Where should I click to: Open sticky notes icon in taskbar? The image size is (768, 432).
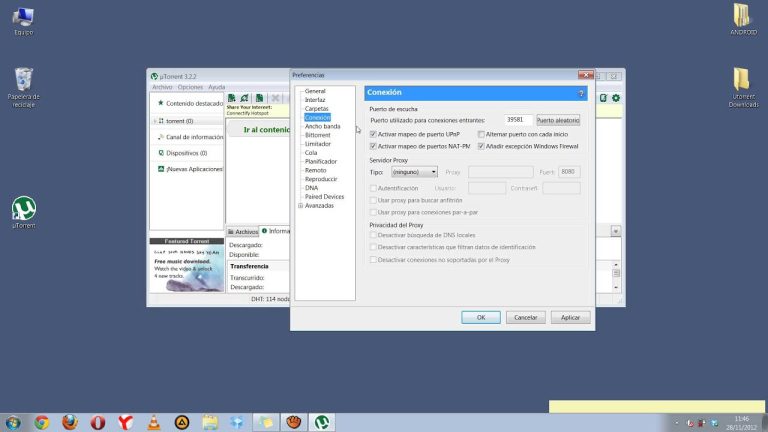click(x=265, y=422)
